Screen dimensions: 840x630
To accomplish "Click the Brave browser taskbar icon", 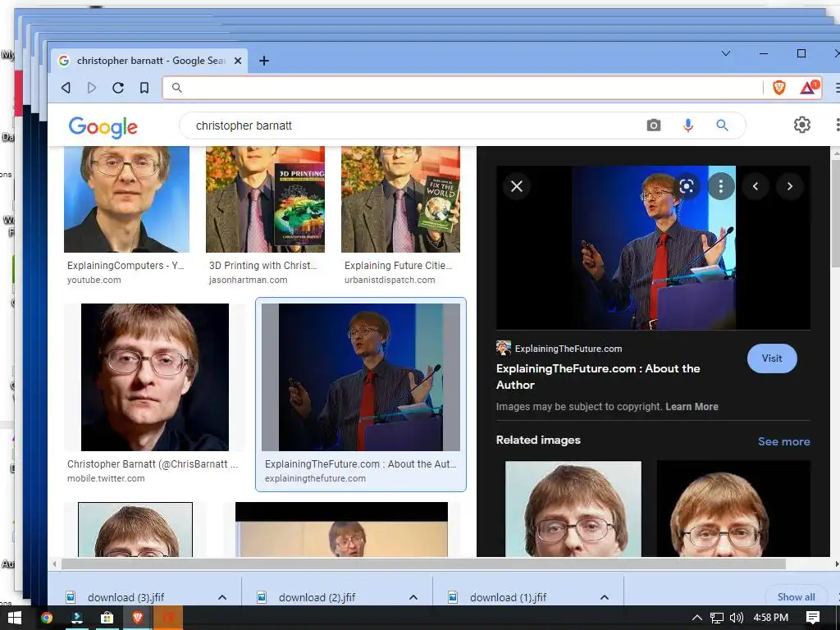I will (137, 619).
